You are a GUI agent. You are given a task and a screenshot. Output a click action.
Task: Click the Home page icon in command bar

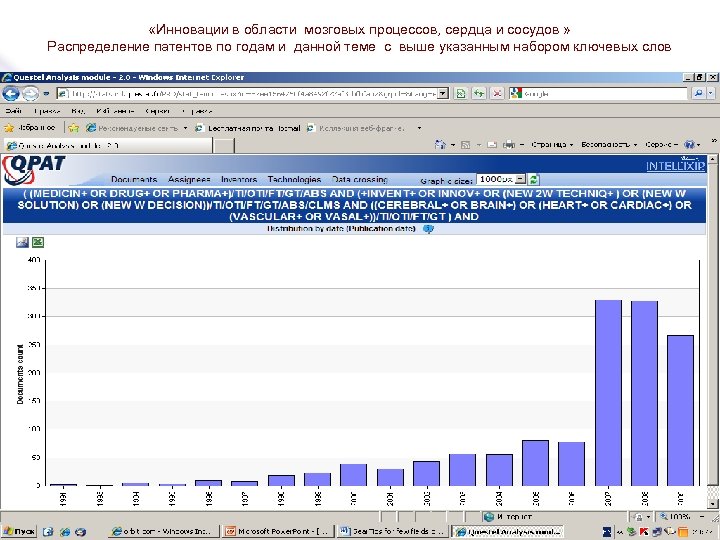(440, 145)
